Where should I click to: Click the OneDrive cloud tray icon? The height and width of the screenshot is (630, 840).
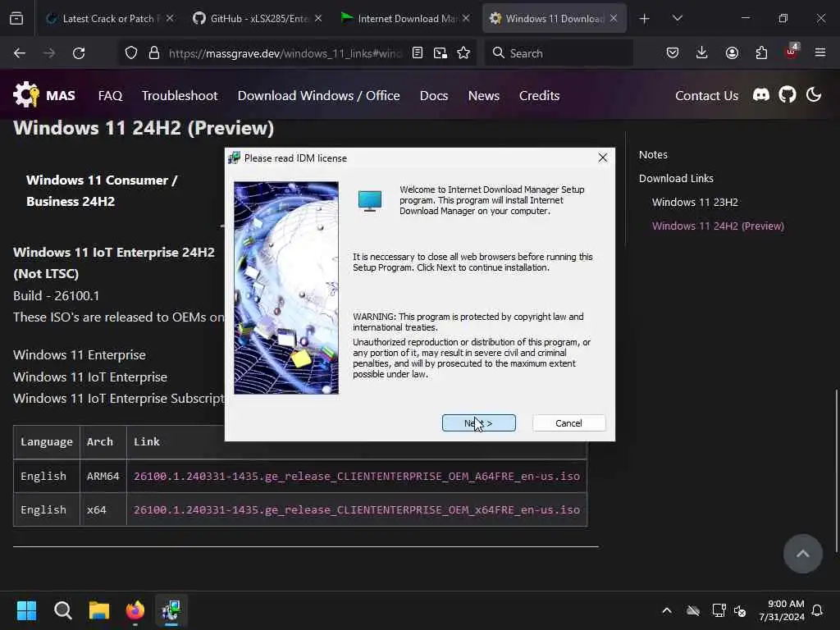click(692, 610)
